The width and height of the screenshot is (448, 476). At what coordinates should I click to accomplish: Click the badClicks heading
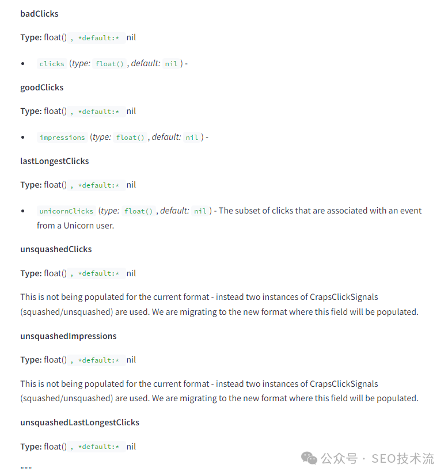tap(39, 13)
